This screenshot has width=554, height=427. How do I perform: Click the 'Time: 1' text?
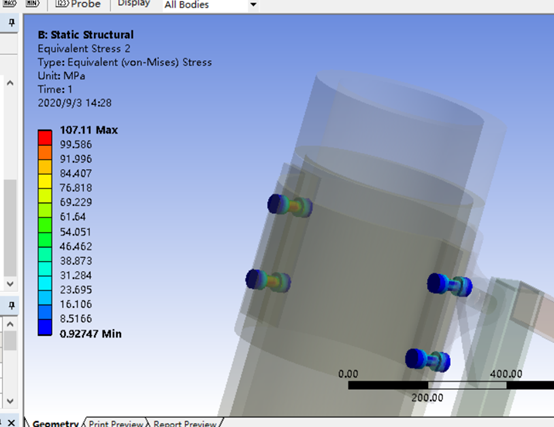(x=55, y=90)
